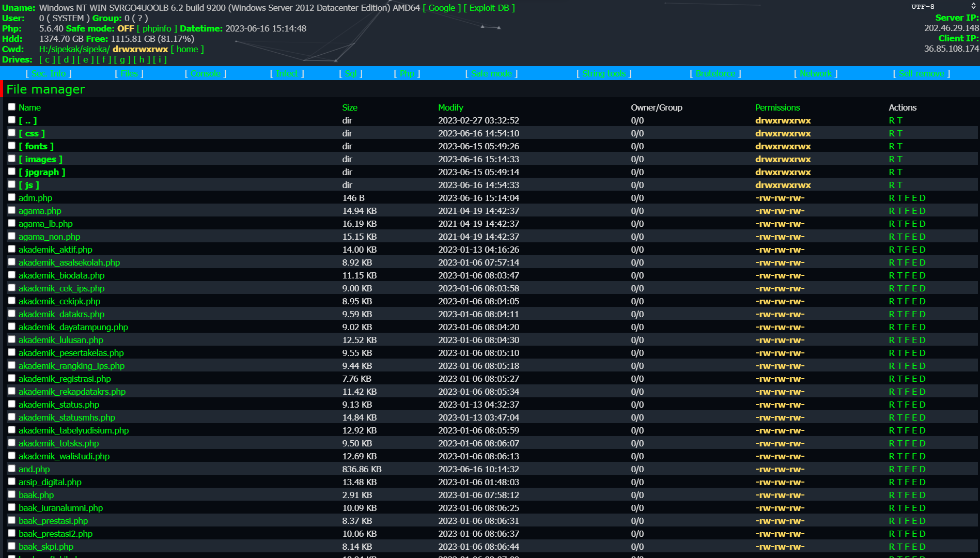Open the Google link in header
Screen dimensions: 980x558
point(442,8)
